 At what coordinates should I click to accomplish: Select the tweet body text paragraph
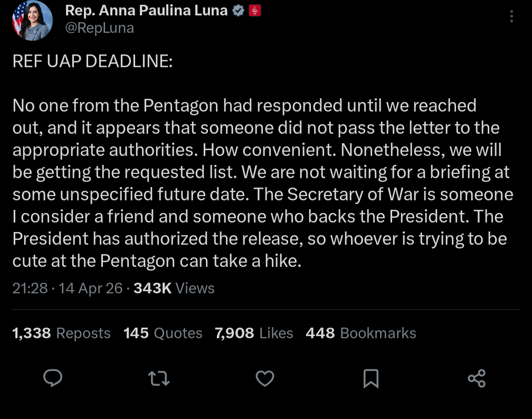tap(259, 183)
